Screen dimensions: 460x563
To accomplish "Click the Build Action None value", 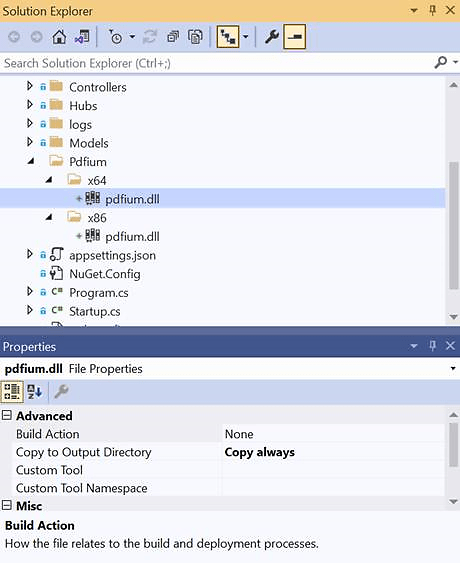I will click(333, 434).
